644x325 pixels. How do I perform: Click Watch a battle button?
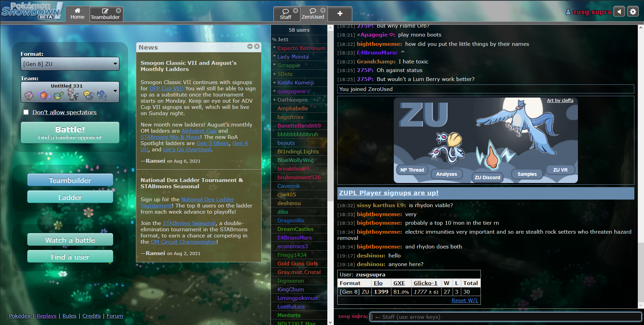coord(70,240)
